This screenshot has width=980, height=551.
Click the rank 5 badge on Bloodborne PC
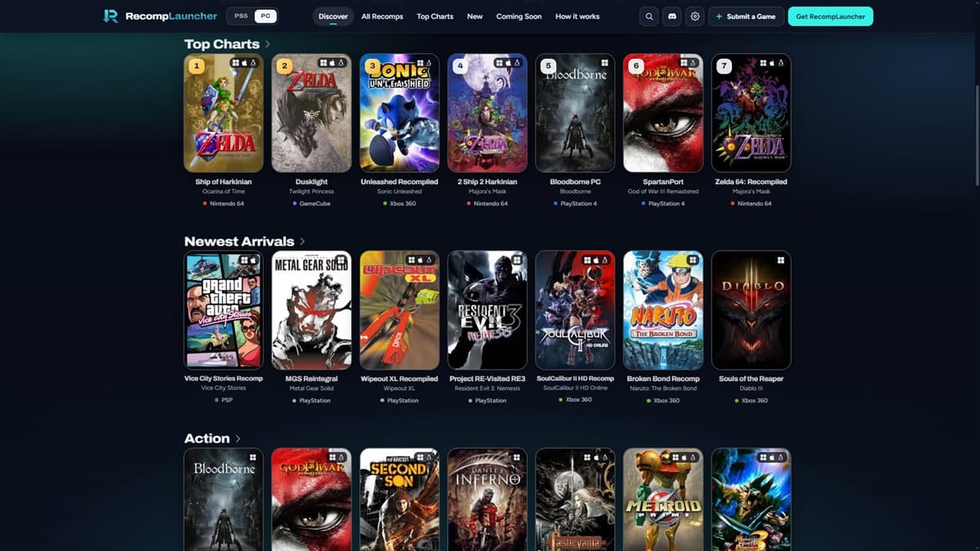tap(548, 66)
